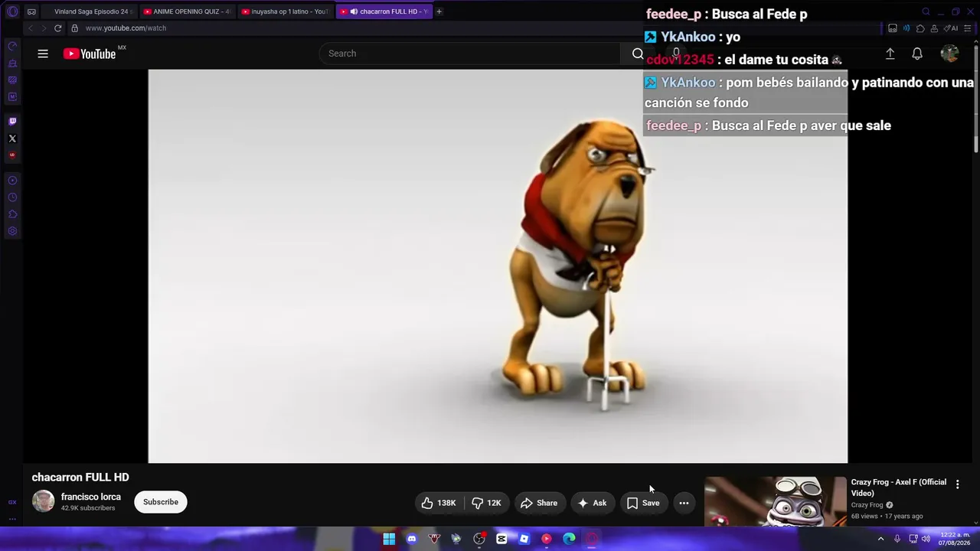This screenshot has width=980, height=551.
Task: Open the YouTube create upload icon
Action: (x=890, y=54)
